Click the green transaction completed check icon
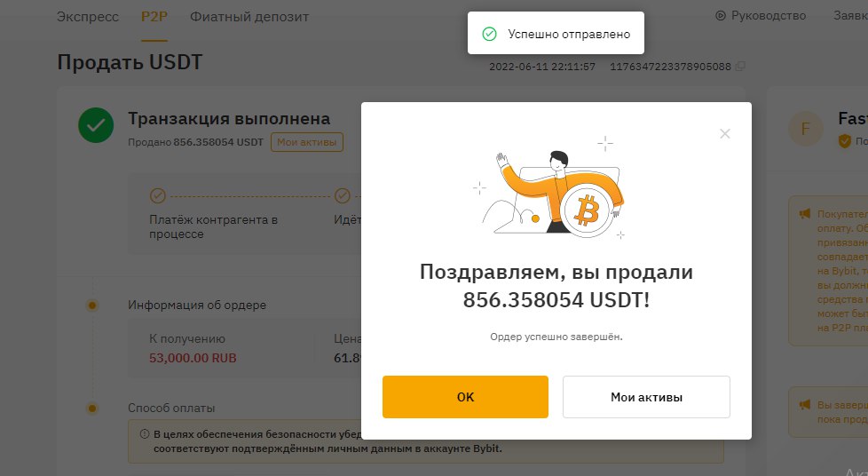 point(96,125)
